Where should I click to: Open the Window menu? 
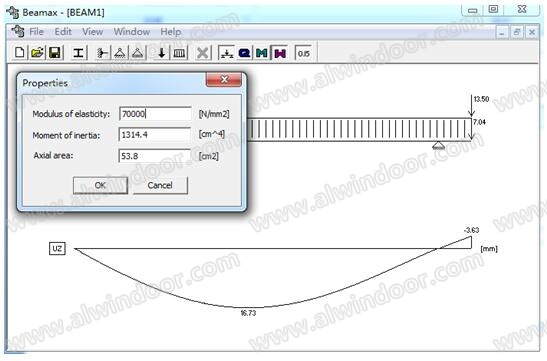(132, 32)
